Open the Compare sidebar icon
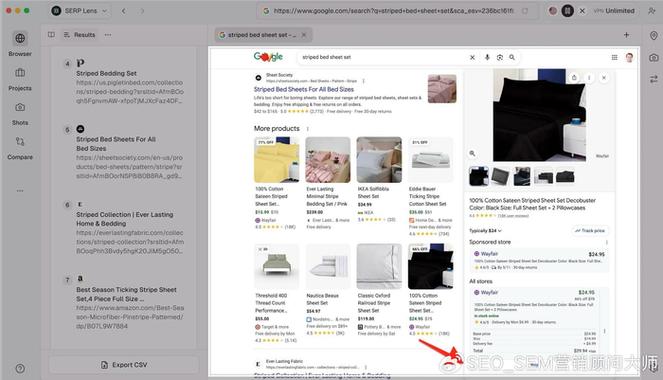 point(20,148)
